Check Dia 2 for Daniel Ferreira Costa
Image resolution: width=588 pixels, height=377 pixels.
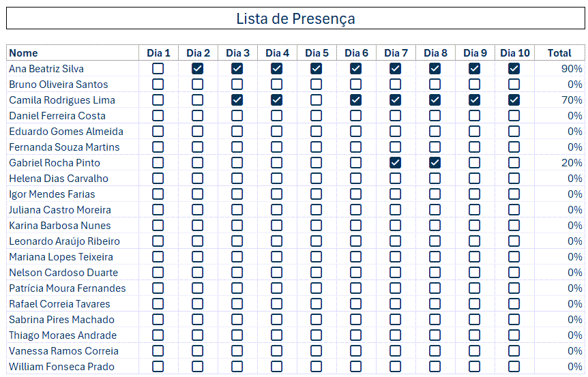197,115
